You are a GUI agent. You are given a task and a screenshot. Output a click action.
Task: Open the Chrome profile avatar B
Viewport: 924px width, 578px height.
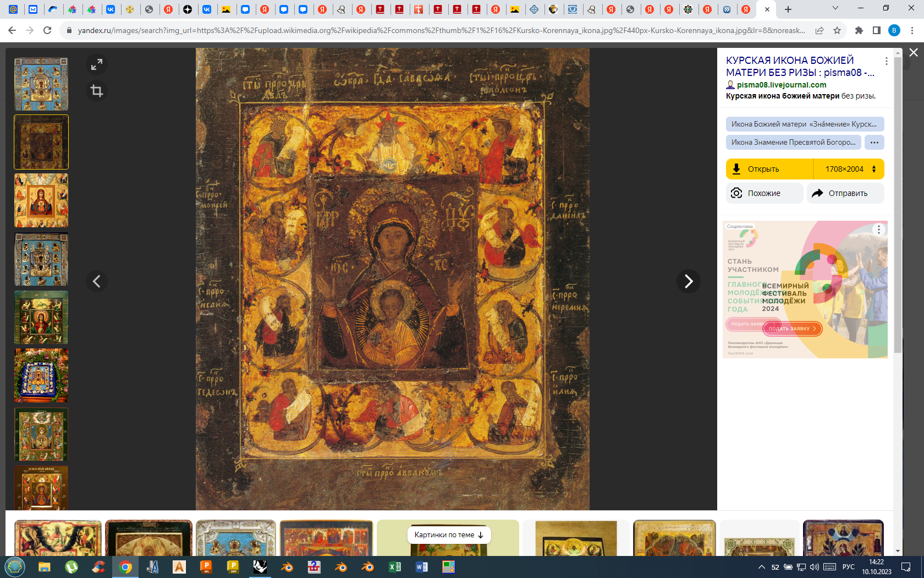point(894,30)
